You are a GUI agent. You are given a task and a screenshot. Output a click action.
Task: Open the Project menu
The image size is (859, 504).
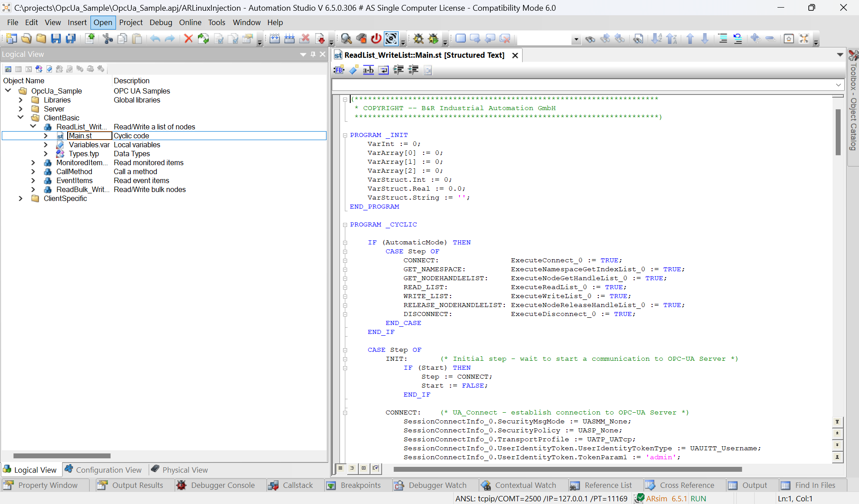[131, 22]
